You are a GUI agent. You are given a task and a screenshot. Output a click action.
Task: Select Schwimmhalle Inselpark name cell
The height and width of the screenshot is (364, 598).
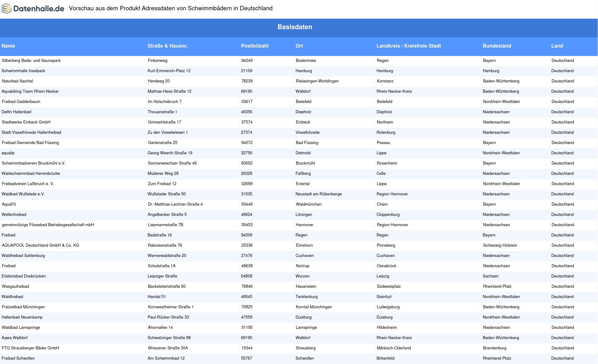tap(23, 71)
